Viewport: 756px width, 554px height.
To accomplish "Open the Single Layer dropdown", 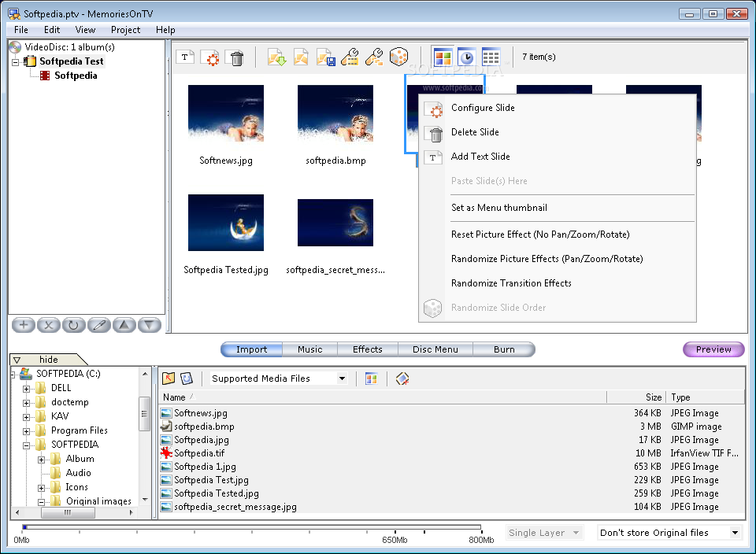I will point(576,533).
